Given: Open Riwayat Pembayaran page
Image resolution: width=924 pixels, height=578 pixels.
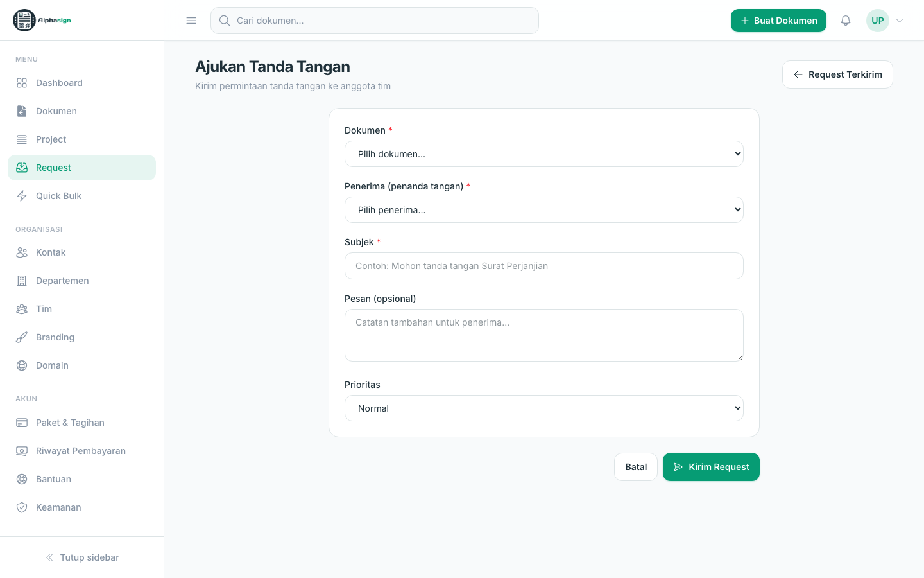Looking at the screenshot, I should point(81,451).
